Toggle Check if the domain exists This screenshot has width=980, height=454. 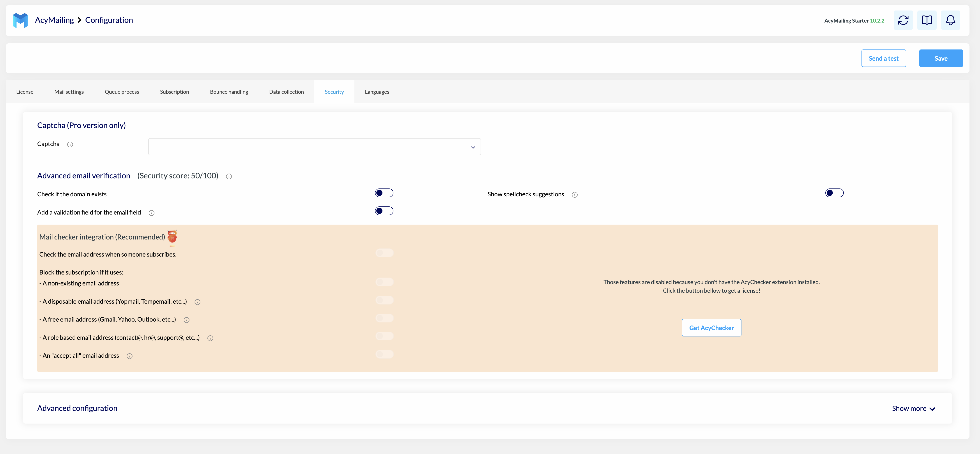coord(384,193)
